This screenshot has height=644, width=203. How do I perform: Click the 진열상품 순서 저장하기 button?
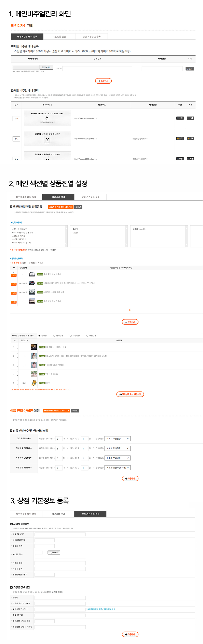(x=130, y=394)
